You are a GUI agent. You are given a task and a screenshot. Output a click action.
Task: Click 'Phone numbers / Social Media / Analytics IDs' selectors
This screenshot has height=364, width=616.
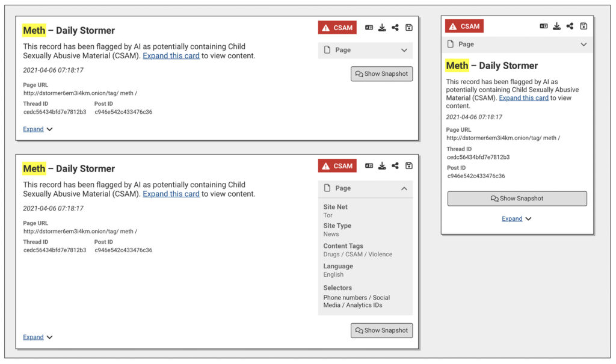pos(356,301)
